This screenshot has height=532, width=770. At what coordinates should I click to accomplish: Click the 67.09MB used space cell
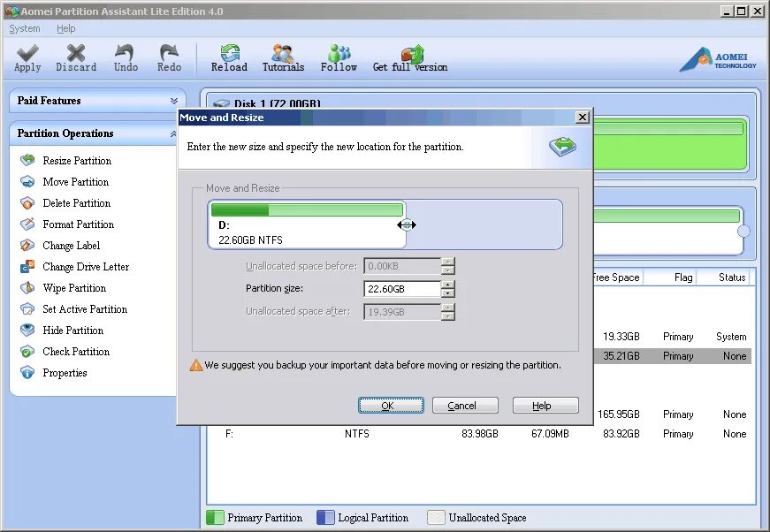point(550,434)
